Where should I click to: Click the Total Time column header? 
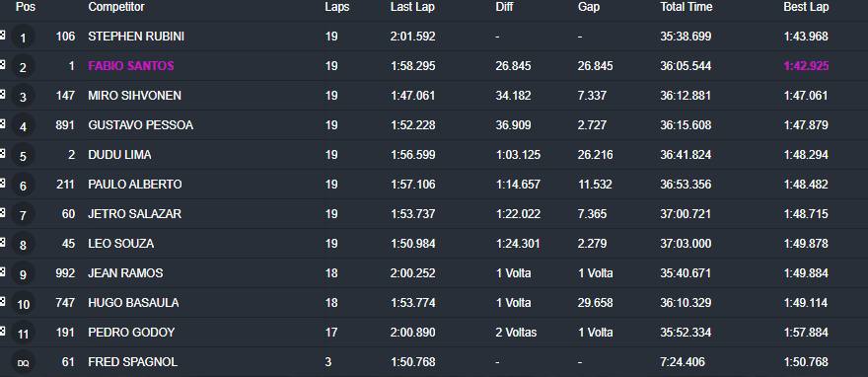686,7
